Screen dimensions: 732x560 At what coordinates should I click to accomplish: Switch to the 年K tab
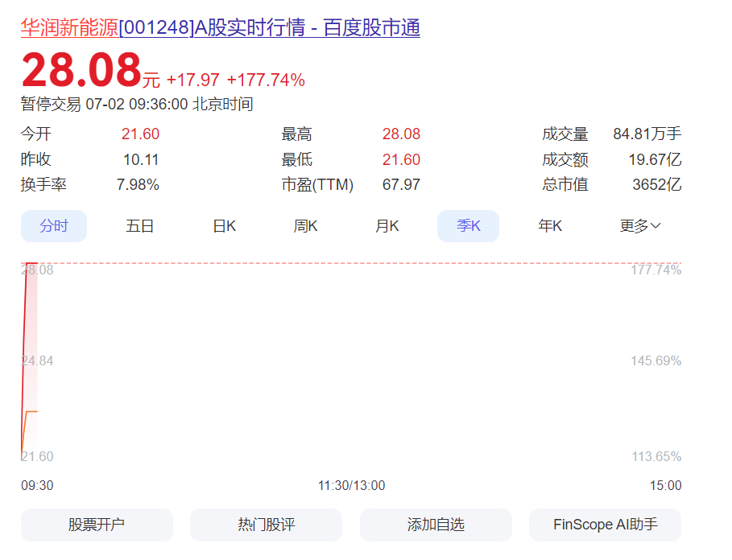tap(550, 226)
